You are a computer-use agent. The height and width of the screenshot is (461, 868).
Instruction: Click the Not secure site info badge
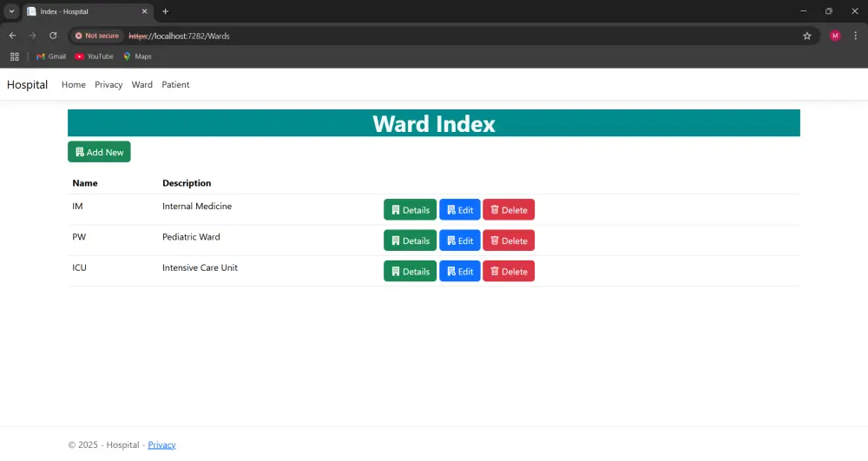pos(97,36)
